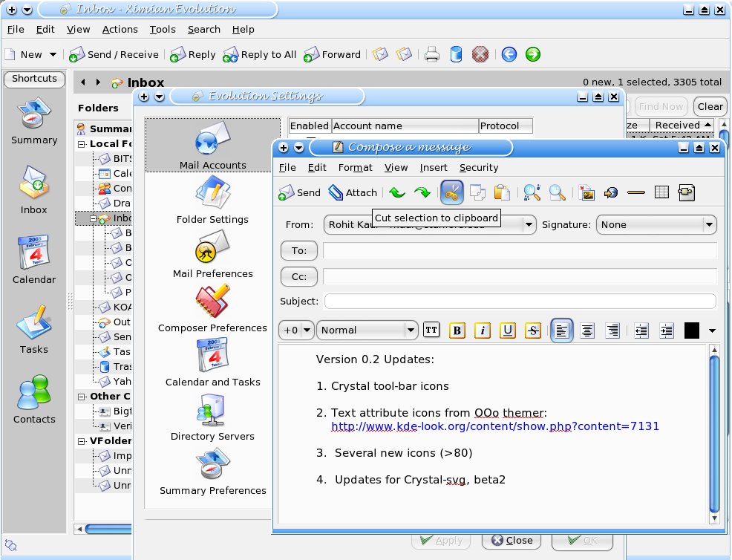Click the Clear search button

(x=710, y=106)
